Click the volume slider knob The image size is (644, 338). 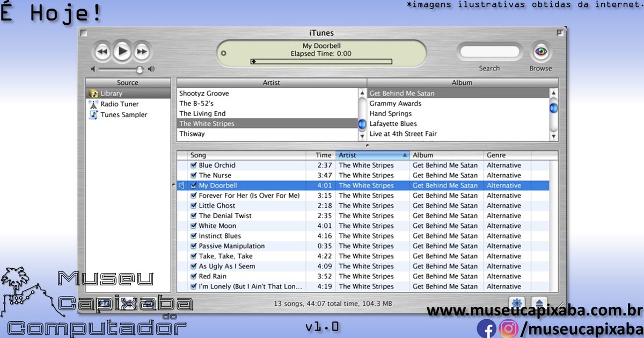140,69
